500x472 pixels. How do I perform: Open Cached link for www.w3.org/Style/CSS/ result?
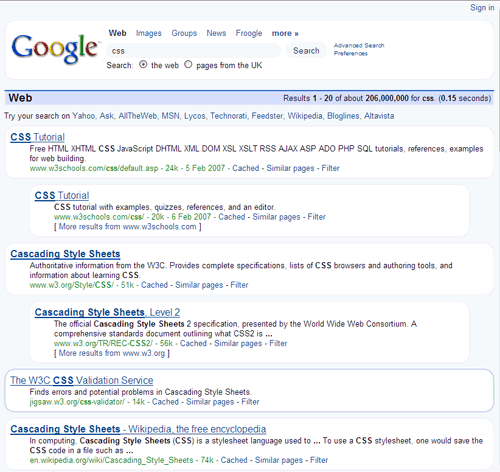point(154,285)
